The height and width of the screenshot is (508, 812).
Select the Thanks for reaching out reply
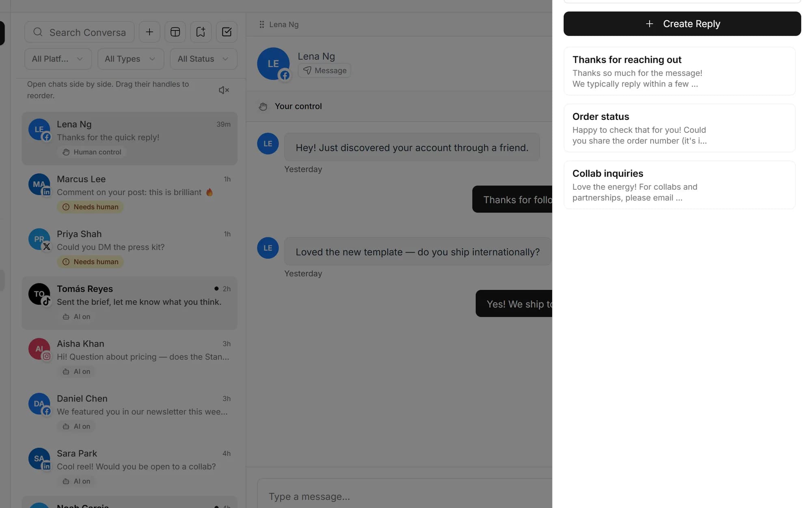coord(679,71)
